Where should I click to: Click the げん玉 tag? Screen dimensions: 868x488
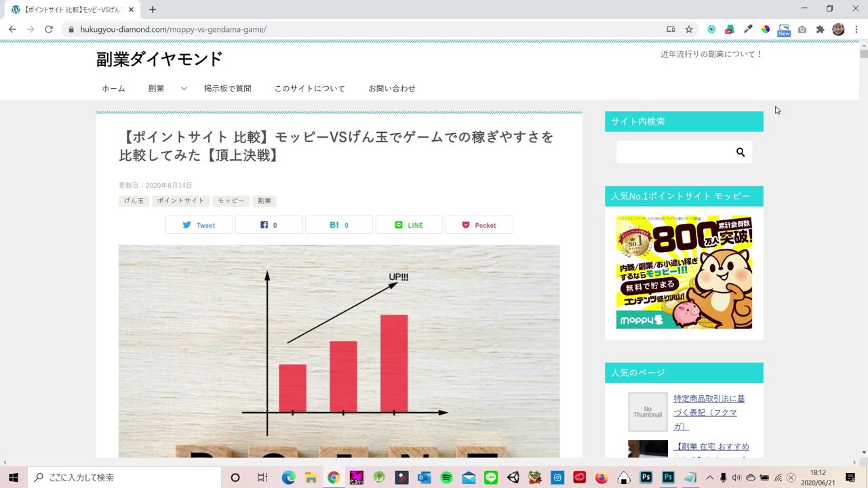click(134, 201)
